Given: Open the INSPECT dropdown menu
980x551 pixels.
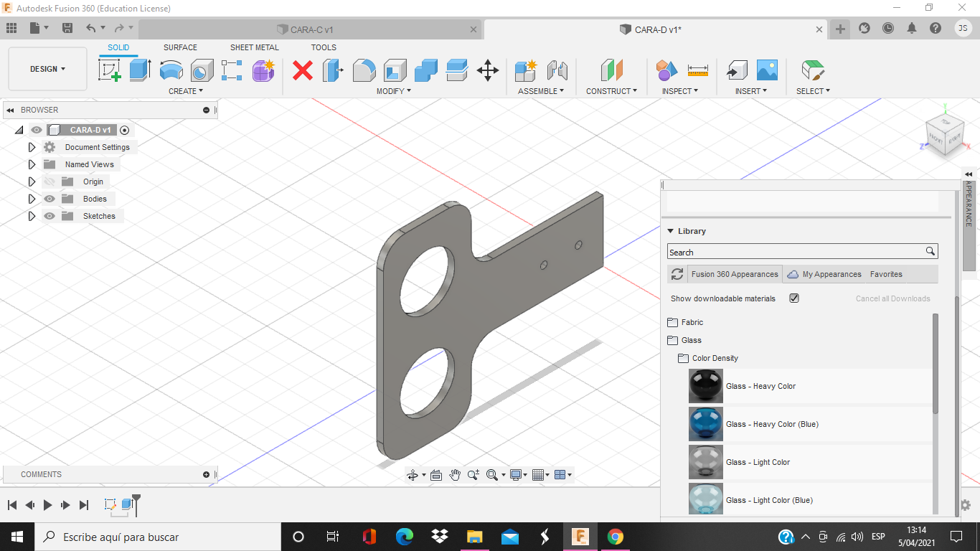Looking at the screenshot, I should tap(680, 91).
